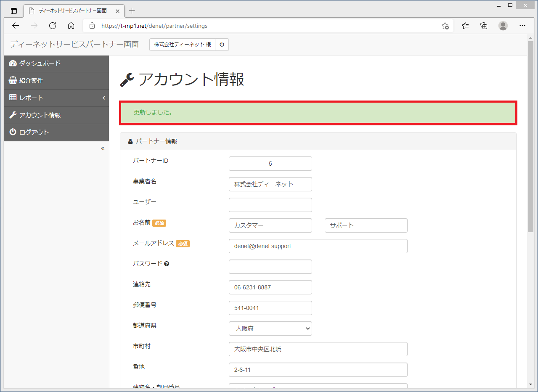The height and width of the screenshot is (392, 538).
Task: Click the browser back arrow
Action: coord(16,26)
